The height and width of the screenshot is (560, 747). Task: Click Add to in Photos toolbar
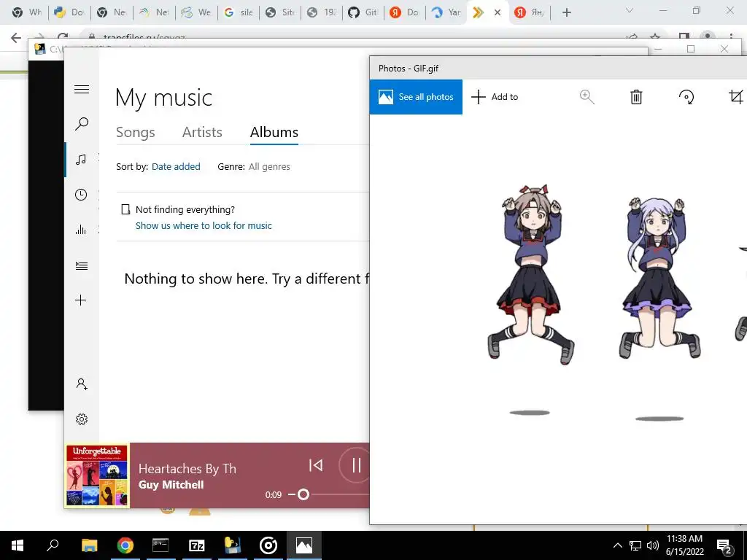point(495,97)
